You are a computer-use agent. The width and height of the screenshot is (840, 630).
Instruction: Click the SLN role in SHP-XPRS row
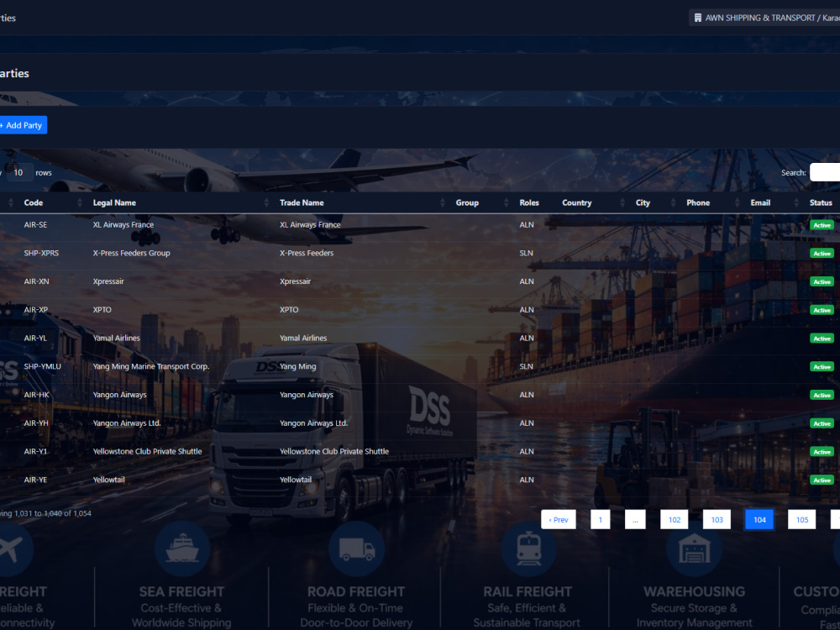[x=526, y=253]
